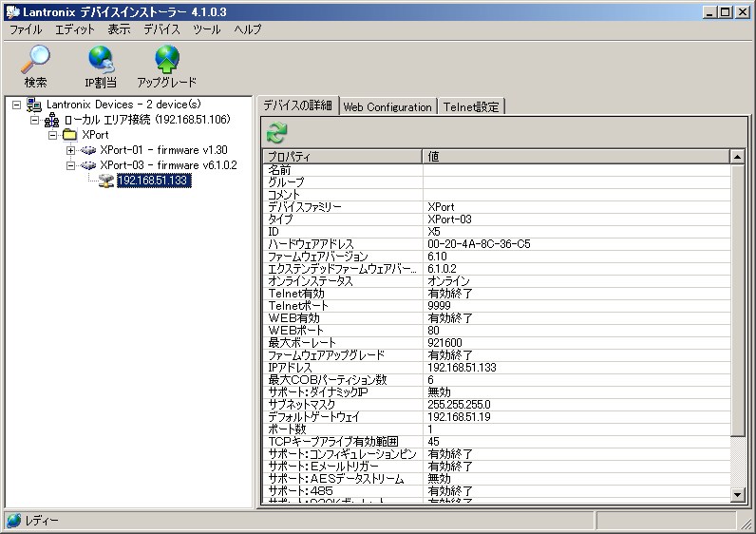The width and height of the screenshot is (756, 534).
Task: Click the IPアドレス value 192.168.51.133
Action: (x=462, y=368)
